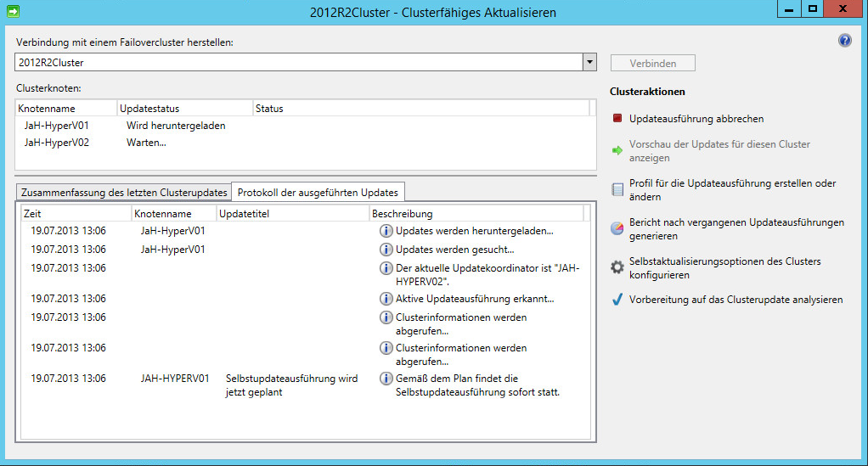Click Updateausführung abbrechen link
The height and width of the screenshot is (466, 868).
pyautogui.click(x=696, y=120)
